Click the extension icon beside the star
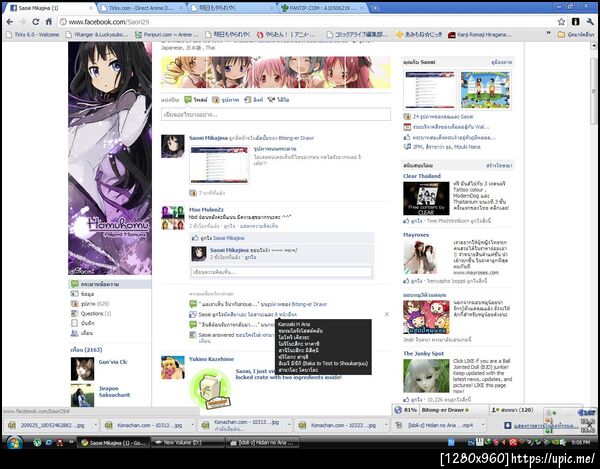 (x=575, y=22)
